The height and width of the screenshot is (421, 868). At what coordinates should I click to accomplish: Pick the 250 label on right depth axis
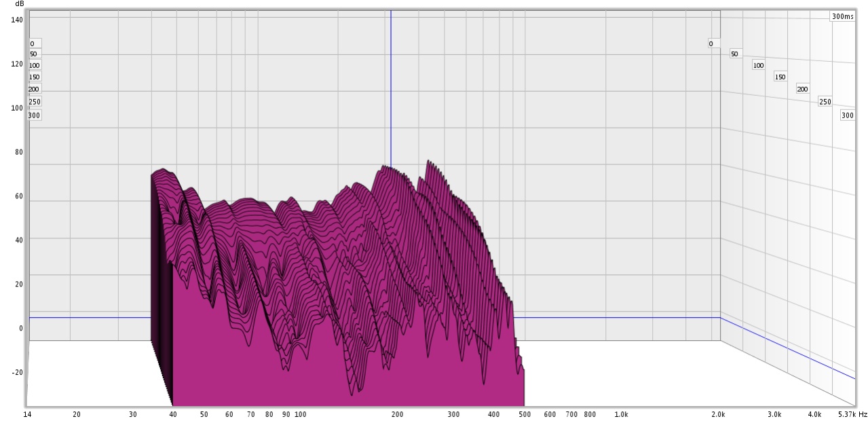[x=825, y=102]
